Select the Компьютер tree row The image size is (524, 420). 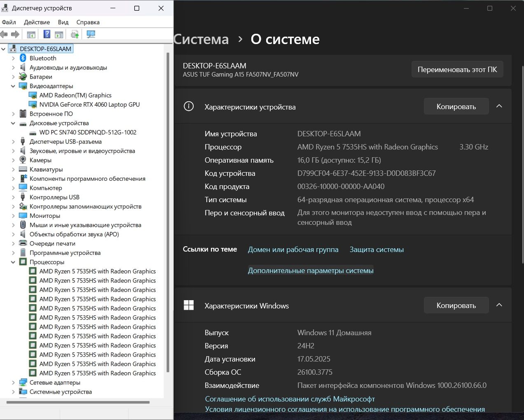46,188
